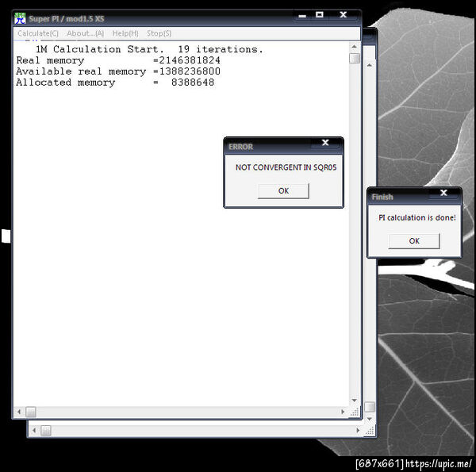
Task: Click the back window's horizontal scrollbar left arrow
Action: tap(34, 431)
